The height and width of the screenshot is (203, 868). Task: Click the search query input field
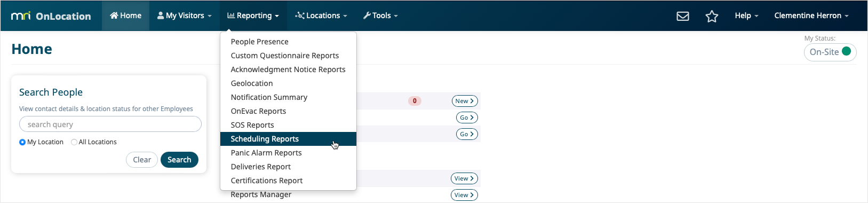tap(110, 124)
